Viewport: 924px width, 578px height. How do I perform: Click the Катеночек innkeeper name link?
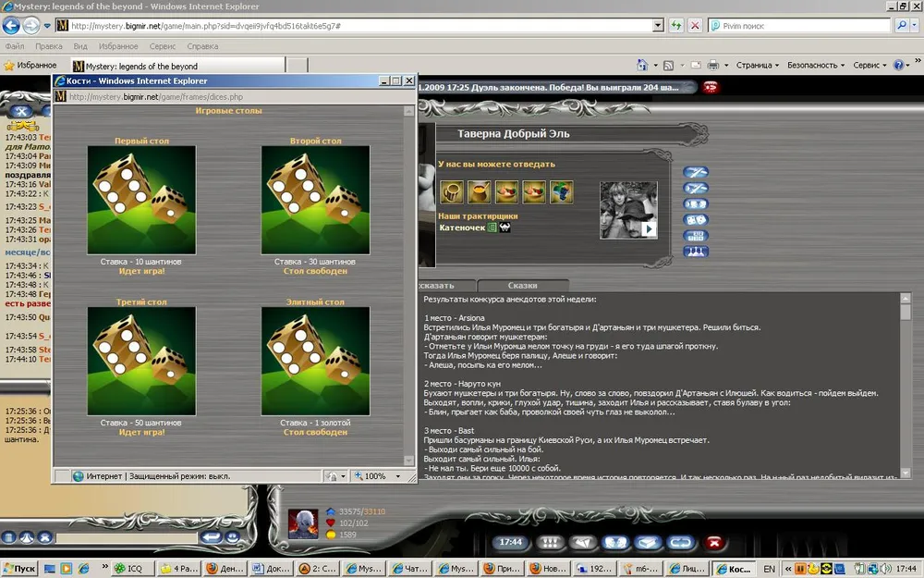click(462, 228)
